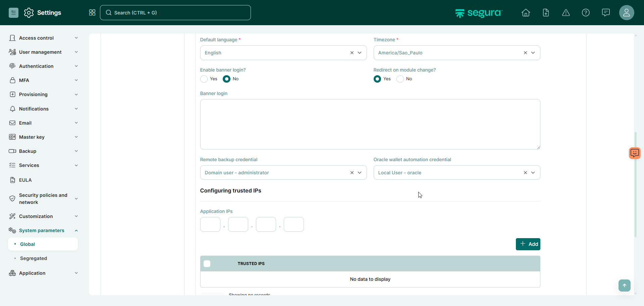
Task: Select Yes for Enable banner login
Action: click(x=204, y=79)
